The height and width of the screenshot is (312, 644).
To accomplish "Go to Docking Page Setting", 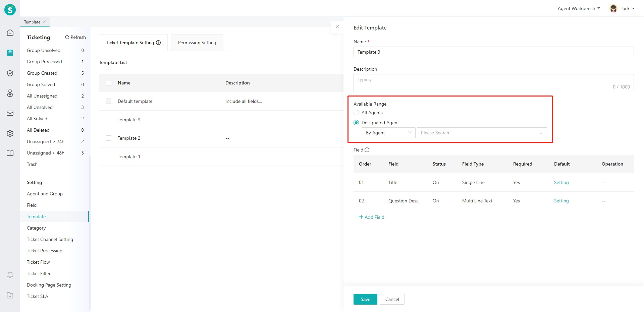I will 49,285.
